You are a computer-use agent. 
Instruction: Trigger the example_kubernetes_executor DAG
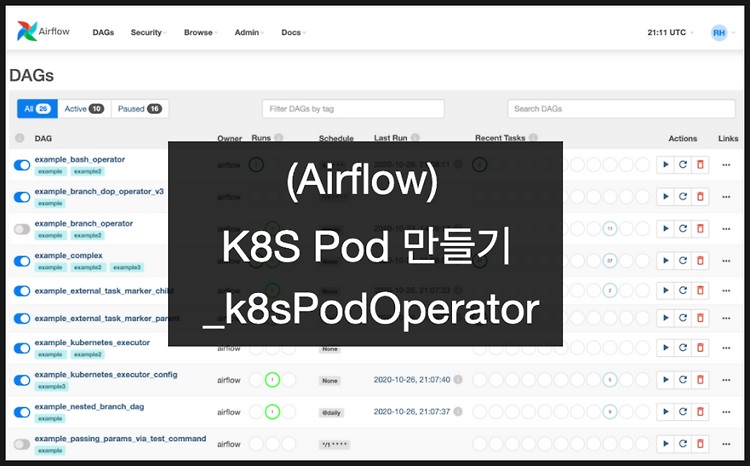(x=665, y=348)
